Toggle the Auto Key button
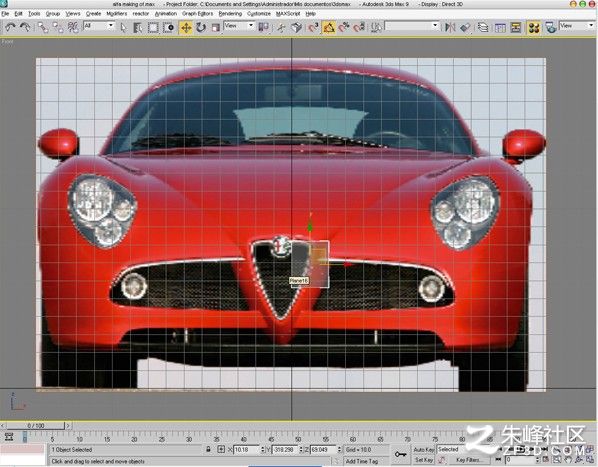The height and width of the screenshot is (467, 598). (424, 450)
